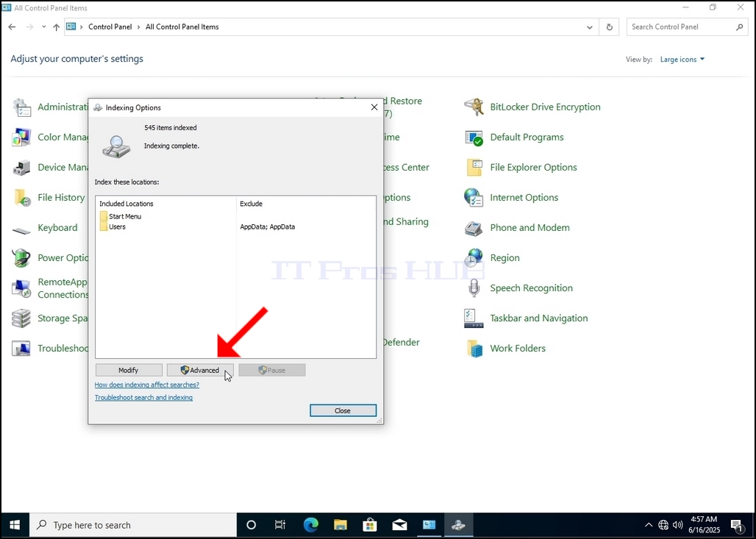The height and width of the screenshot is (539, 756).
Task: Open Storage Spaces icon
Action: [x=21, y=318]
